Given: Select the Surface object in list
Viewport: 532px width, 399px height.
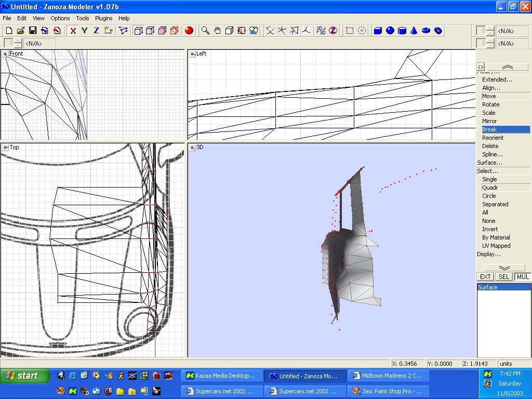Looking at the screenshot, I should 488,287.
